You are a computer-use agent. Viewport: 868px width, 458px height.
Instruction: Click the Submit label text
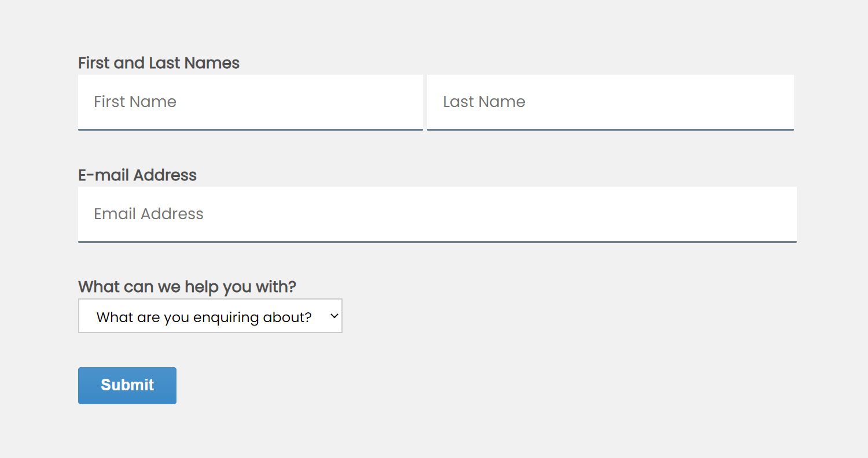click(x=127, y=385)
